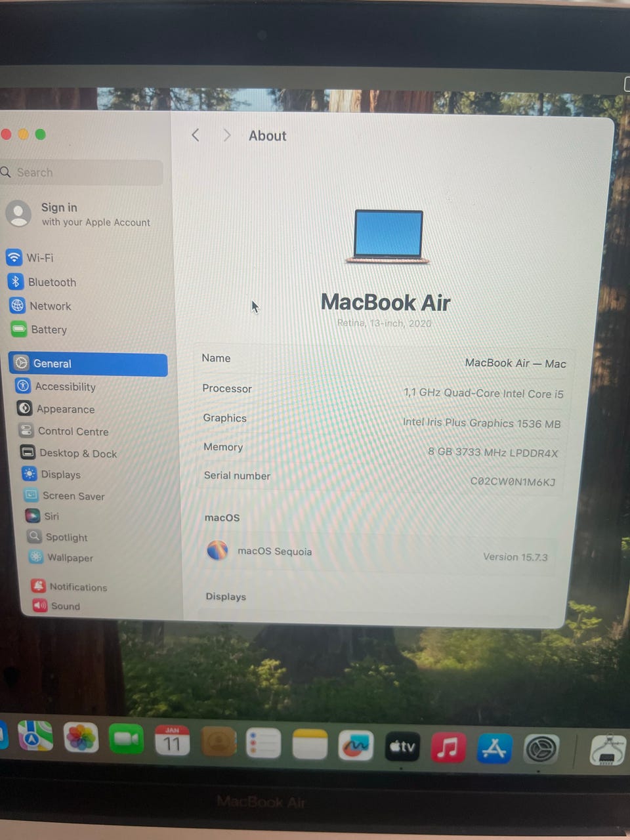
Task: Open the Dock icon right of the divider
Action: pos(608,750)
